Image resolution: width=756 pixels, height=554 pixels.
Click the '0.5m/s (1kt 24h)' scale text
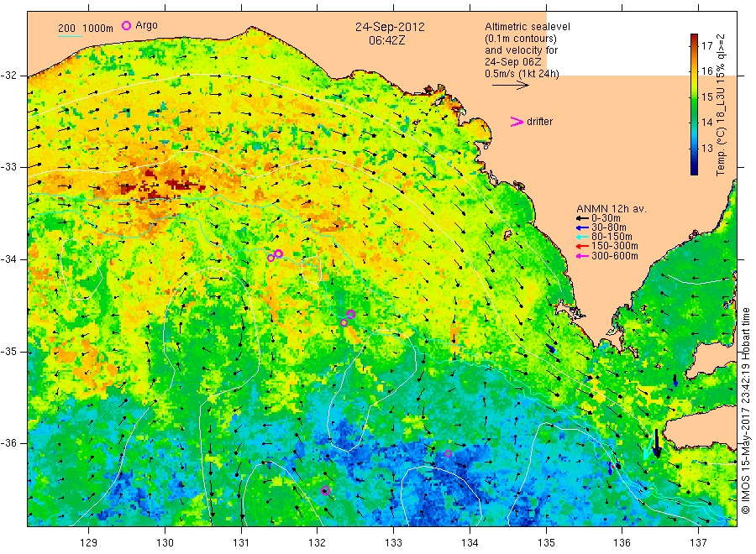[x=522, y=74]
